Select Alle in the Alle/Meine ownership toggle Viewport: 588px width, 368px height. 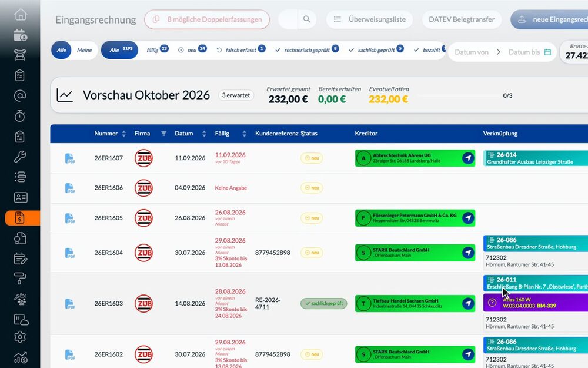(62, 50)
